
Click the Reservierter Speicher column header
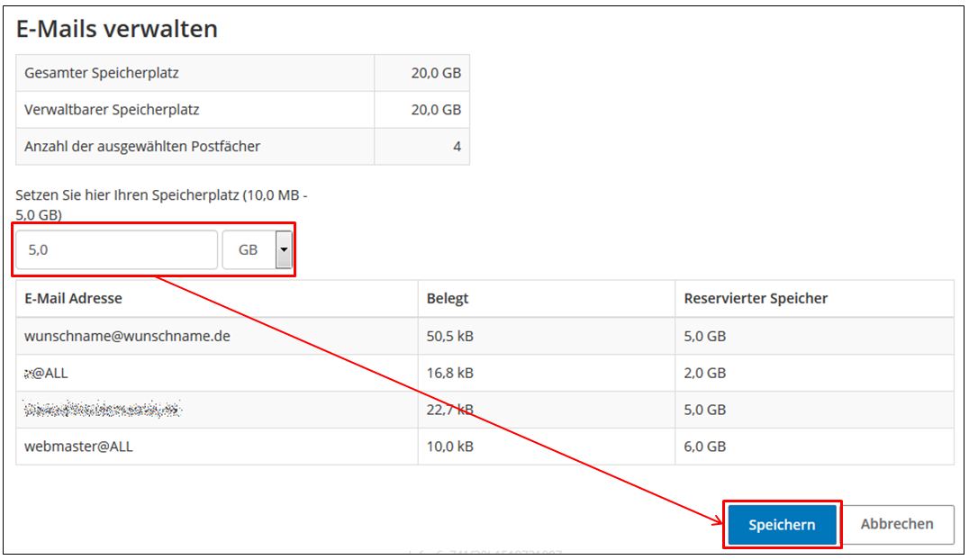pos(756,298)
